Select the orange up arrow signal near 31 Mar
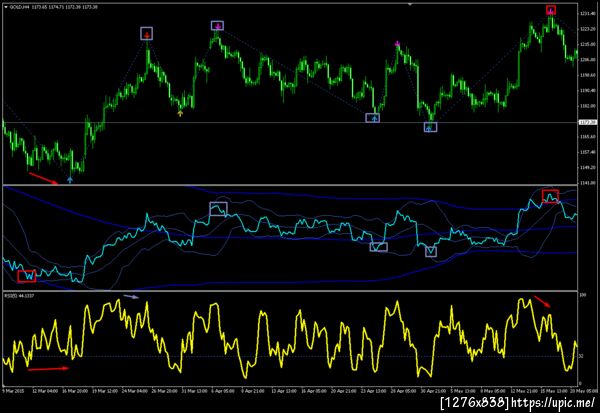Image resolution: width=600 pixels, height=413 pixels. (x=180, y=113)
